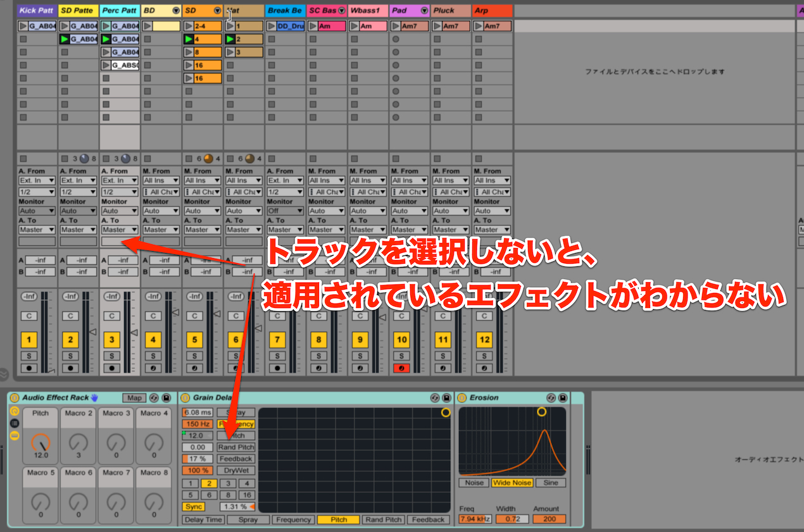Click the Pitch macro knob

(x=41, y=442)
